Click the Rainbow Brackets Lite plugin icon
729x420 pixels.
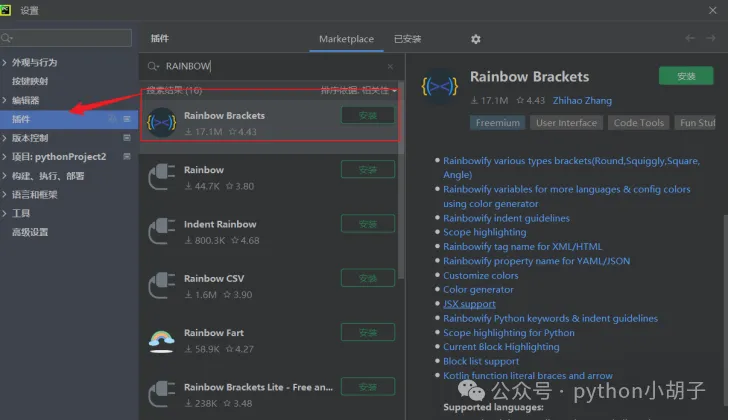162,394
